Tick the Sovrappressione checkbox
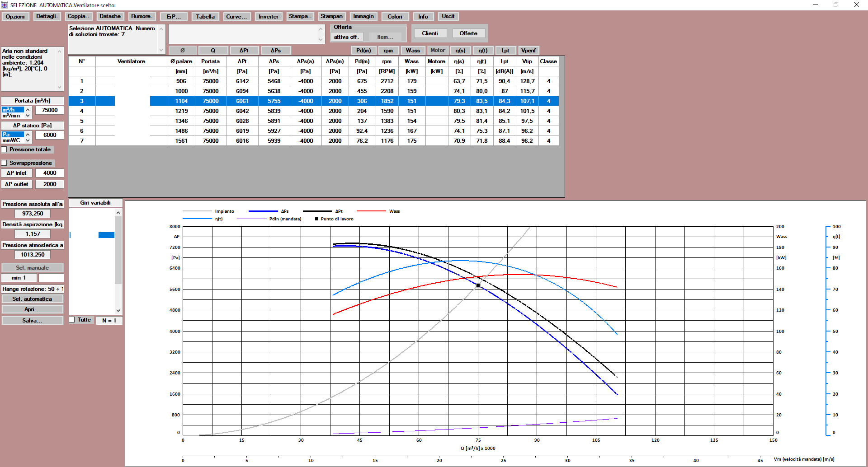 (5, 163)
